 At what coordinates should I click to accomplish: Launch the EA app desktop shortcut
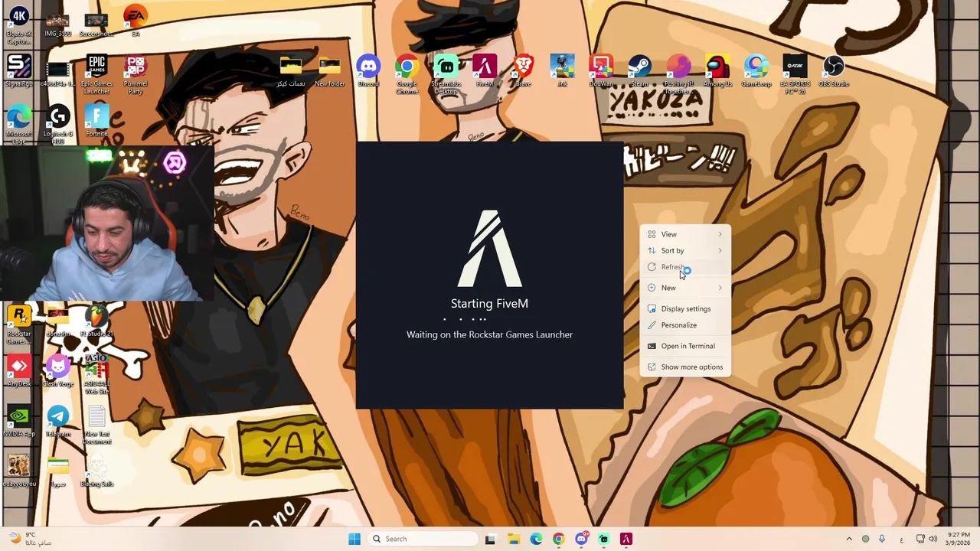[136, 22]
